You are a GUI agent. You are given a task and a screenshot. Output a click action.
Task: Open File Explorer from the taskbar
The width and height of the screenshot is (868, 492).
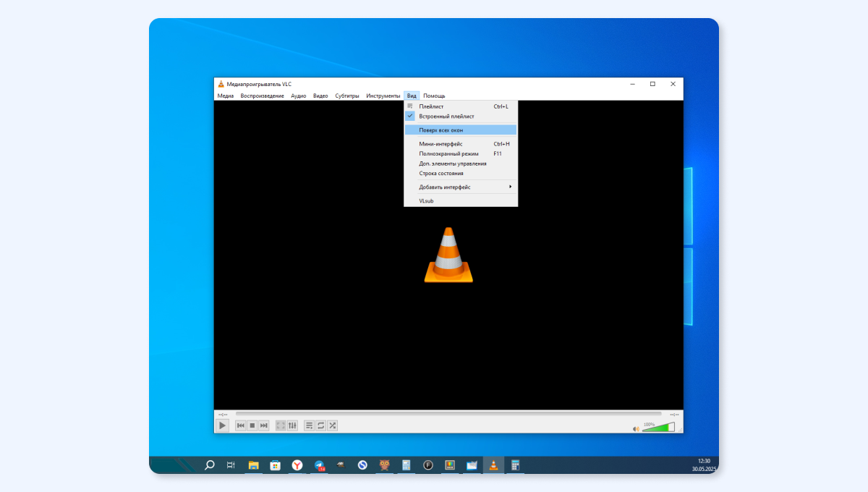coord(254,465)
